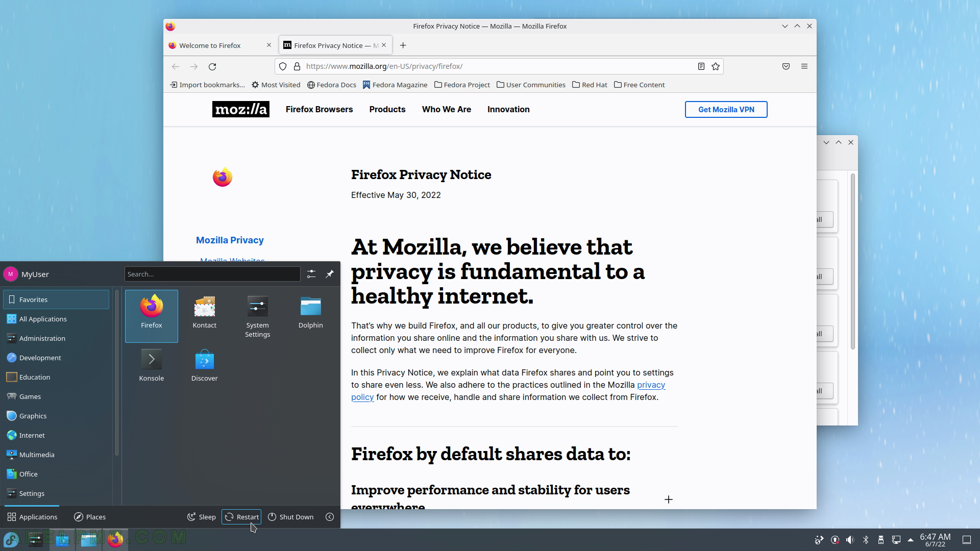The image size is (980, 551).
Task: Open the All Applications category
Action: [x=56, y=319]
